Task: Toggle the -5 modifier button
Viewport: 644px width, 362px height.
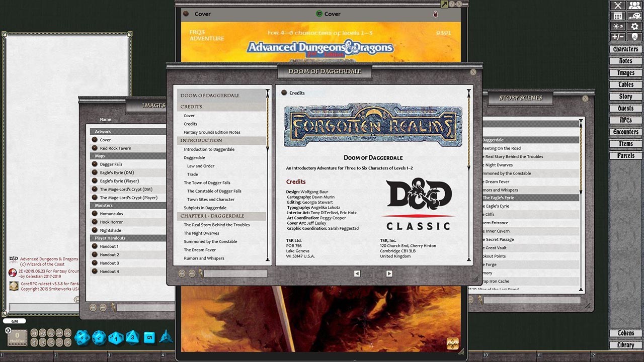Action: (x=68, y=342)
